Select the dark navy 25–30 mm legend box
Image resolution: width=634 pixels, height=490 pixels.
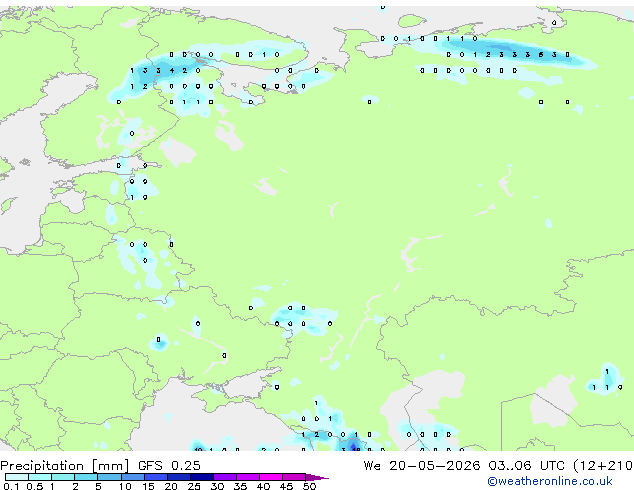tap(202, 477)
